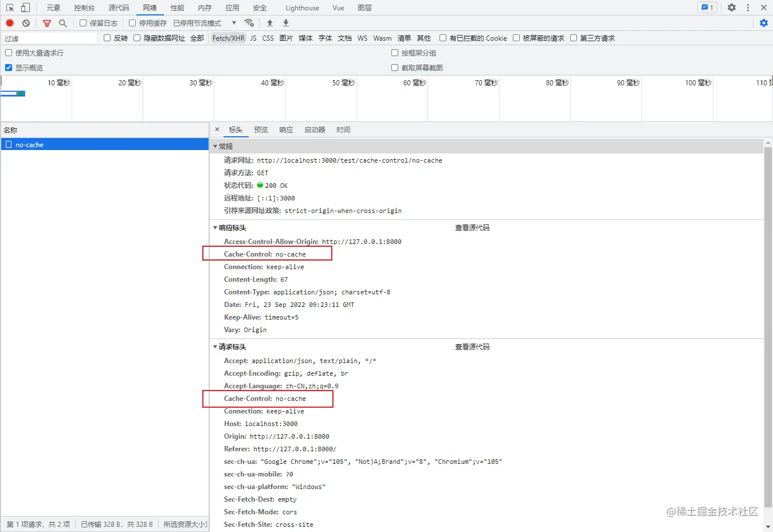Tick the 被屏蔽的请求 checkbox
Image resolution: width=773 pixels, height=532 pixels.
516,38
